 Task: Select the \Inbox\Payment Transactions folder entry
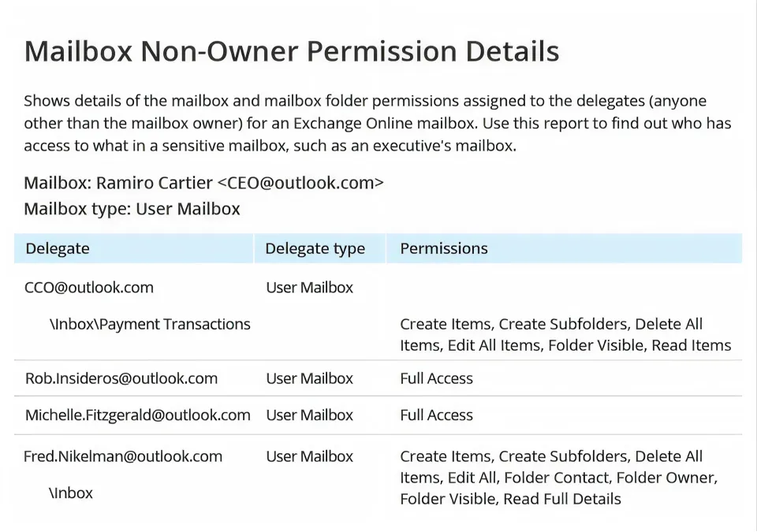click(150, 324)
